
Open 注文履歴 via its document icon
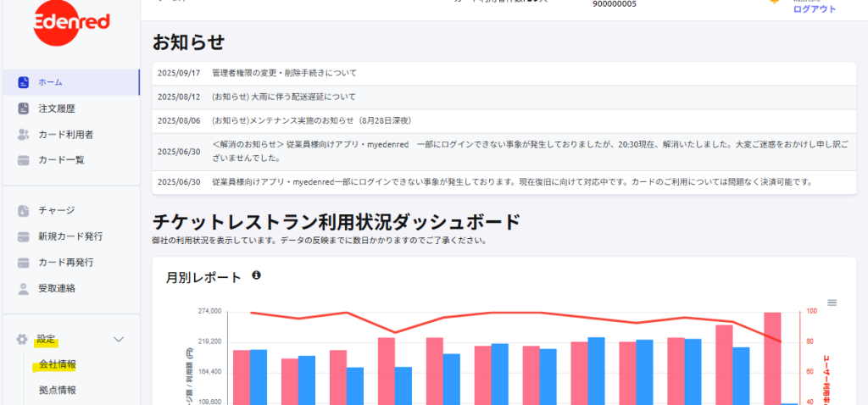coord(23,108)
